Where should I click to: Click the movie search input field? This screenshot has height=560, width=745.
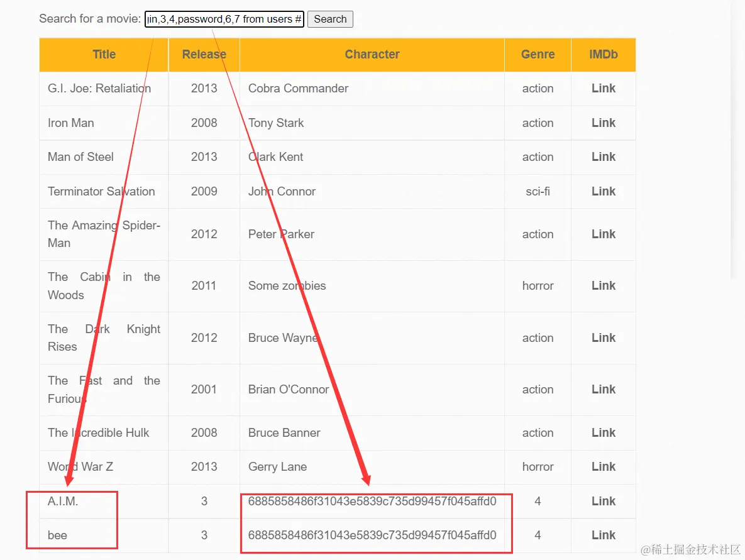point(224,19)
